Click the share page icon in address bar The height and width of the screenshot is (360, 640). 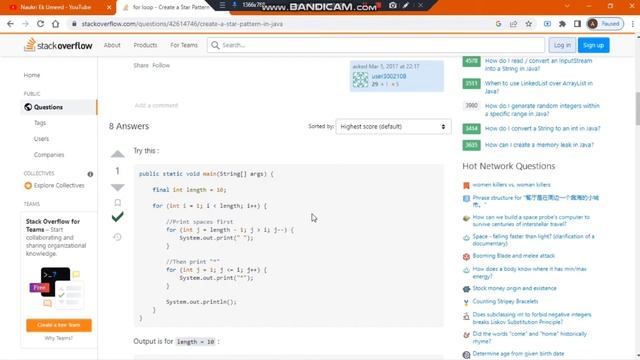coord(513,24)
